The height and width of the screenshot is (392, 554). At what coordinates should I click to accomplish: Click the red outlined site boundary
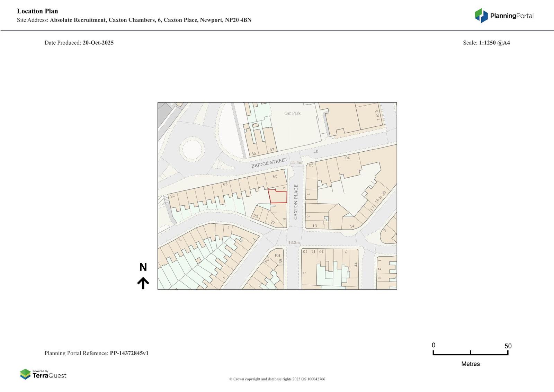point(278,197)
